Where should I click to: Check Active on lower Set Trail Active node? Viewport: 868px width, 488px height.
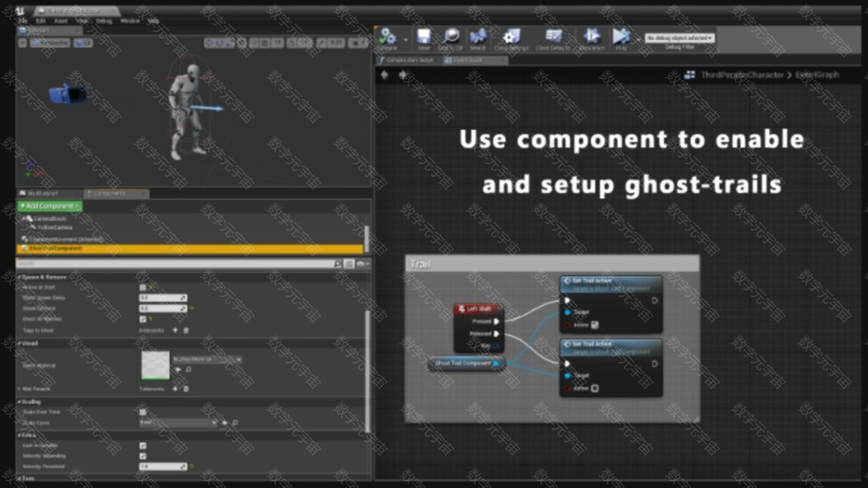[595, 388]
